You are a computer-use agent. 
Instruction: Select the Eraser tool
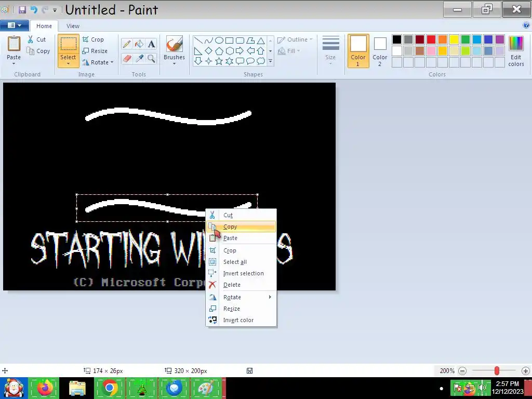(127, 58)
